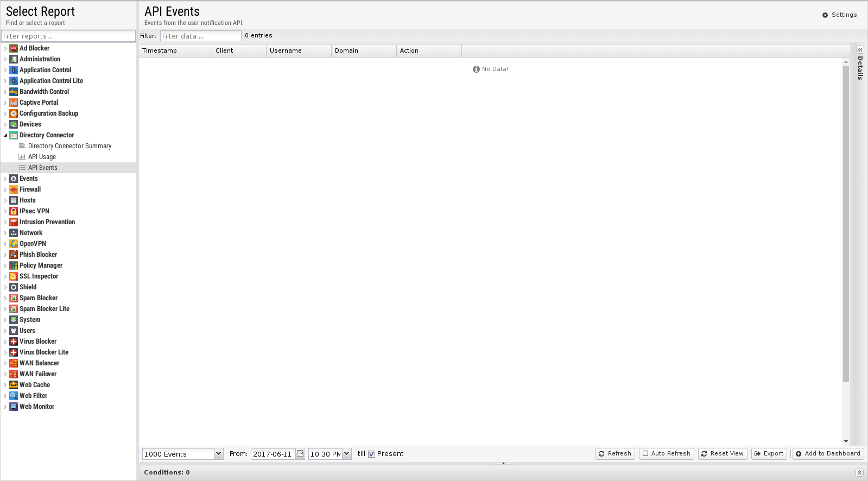Screen dimensions: 868x481
Task: Sort by the Username column header
Action: coord(299,50)
